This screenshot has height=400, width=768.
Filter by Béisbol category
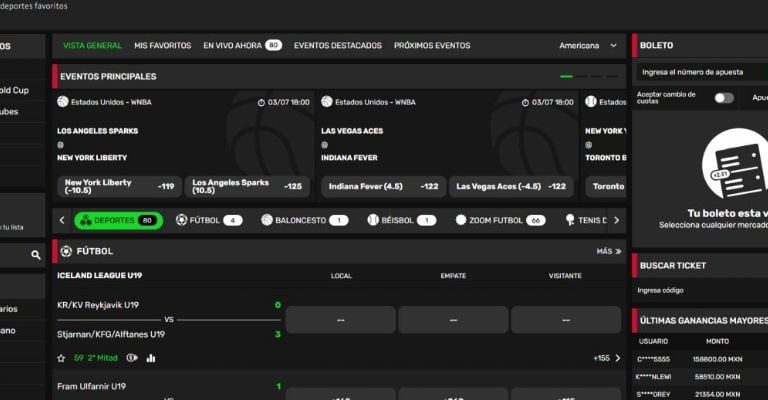pyautogui.click(x=402, y=220)
